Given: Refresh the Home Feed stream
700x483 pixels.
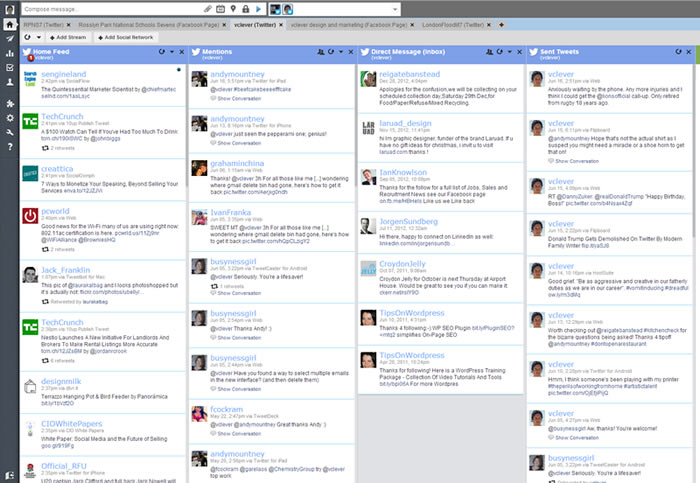Looking at the screenshot, I should (x=161, y=52).
